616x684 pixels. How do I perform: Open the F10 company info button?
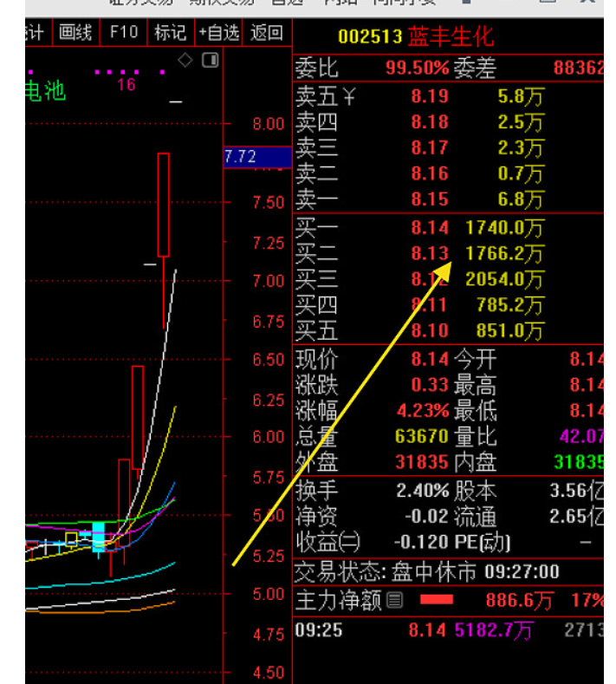pyautogui.click(x=124, y=32)
